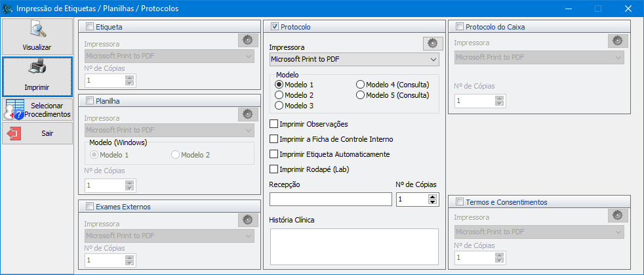Select the Modelo 4 (Consulta) radio button
This screenshot has width=644, height=275.
pyautogui.click(x=360, y=85)
